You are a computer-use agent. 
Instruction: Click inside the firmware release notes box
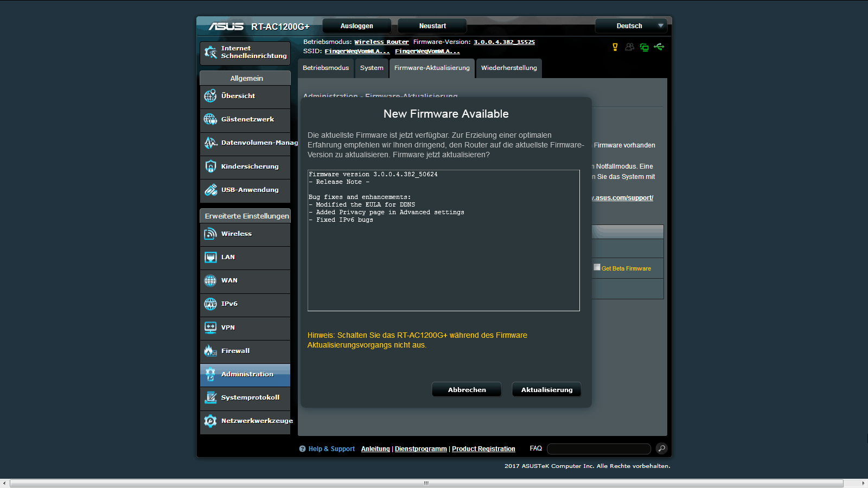(x=444, y=240)
